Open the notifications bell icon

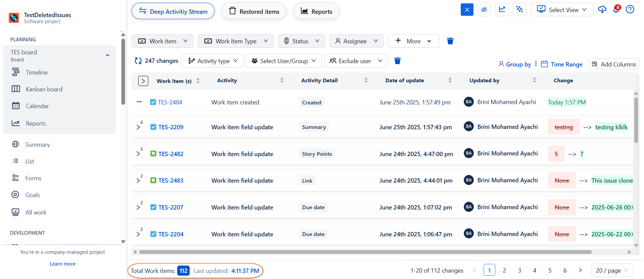pyautogui.click(x=616, y=10)
